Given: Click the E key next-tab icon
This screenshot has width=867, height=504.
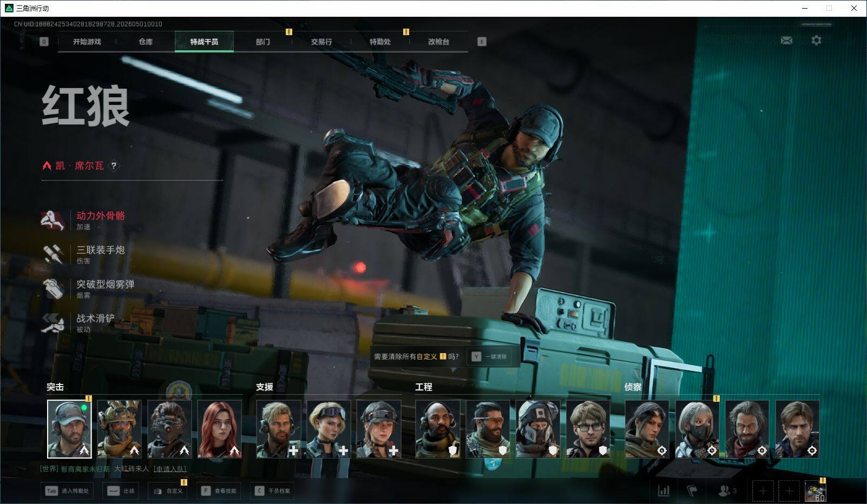Looking at the screenshot, I should pyautogui.click(x=482, y=42).
